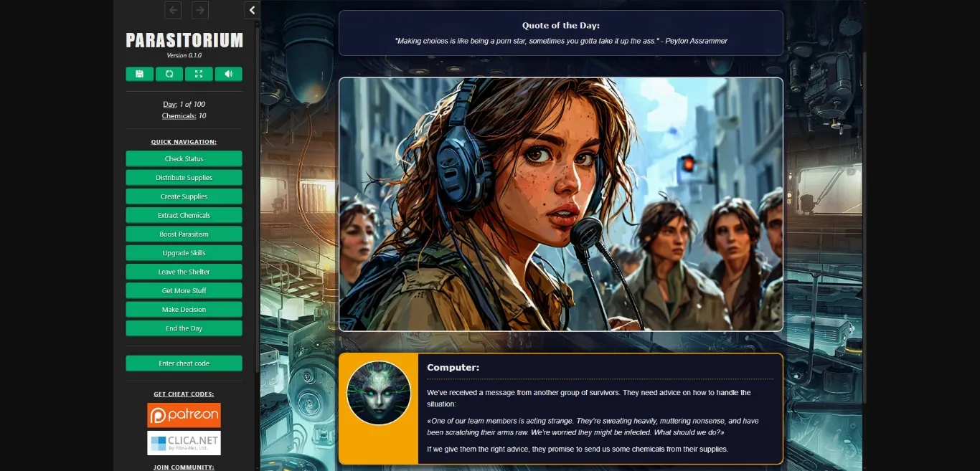This screenshot has height=471, width=980.
Task: Click the save game disk icon
Action: (139, 74)
